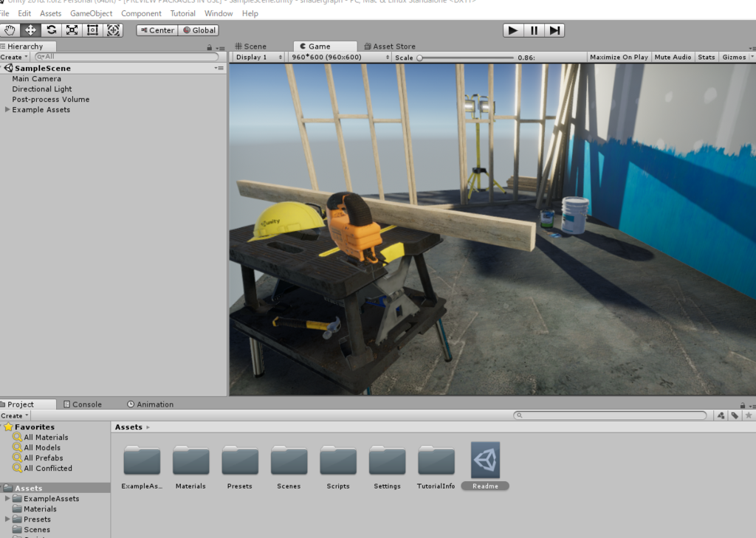The height and width of the screenshot is (538, 756).
Task: Open the Help menu
Action: coord(250,13)
